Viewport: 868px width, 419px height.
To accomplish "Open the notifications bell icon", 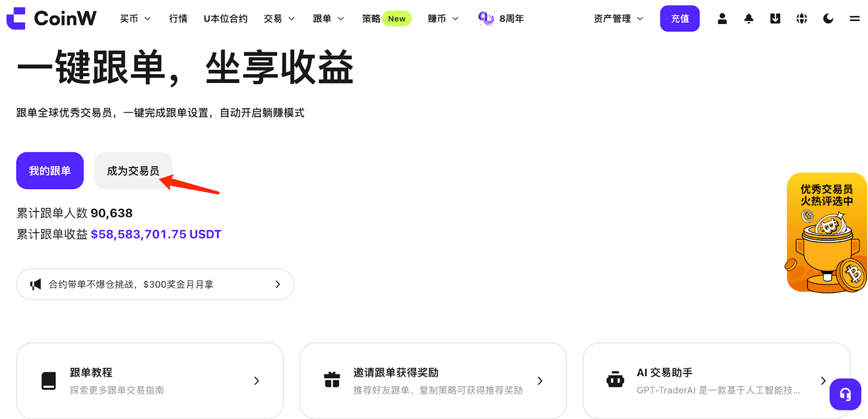I will 749,18.
